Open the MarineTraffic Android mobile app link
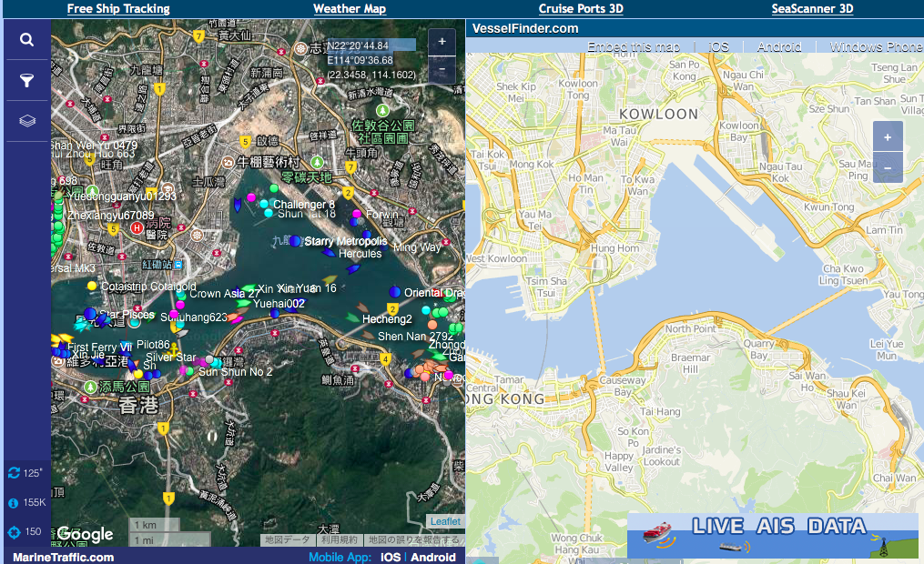 (433, 557)
